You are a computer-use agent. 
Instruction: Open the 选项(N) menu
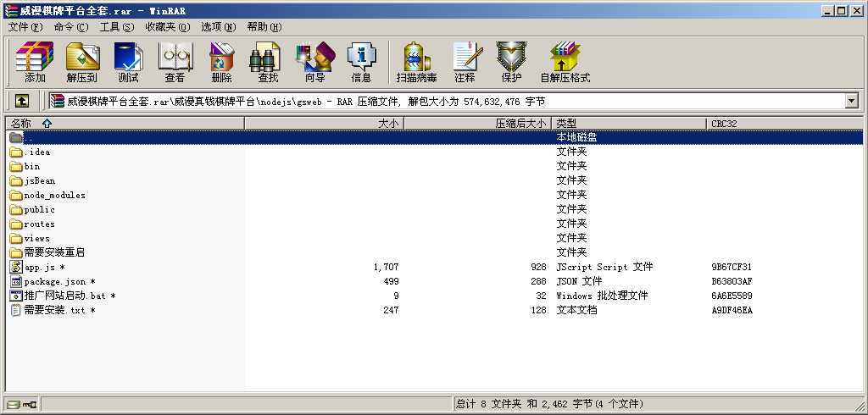click(218, 26)
